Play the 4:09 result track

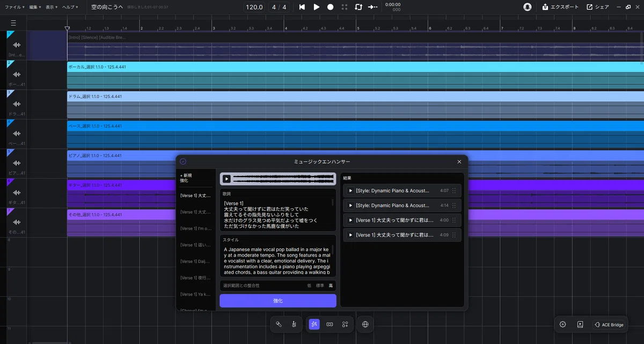350,235
